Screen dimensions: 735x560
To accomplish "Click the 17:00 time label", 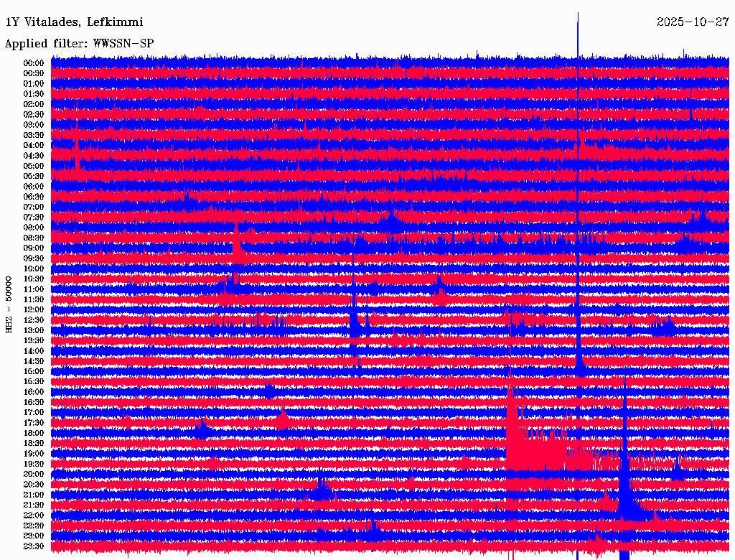I will pyautogui.click(x=33, y=413).
